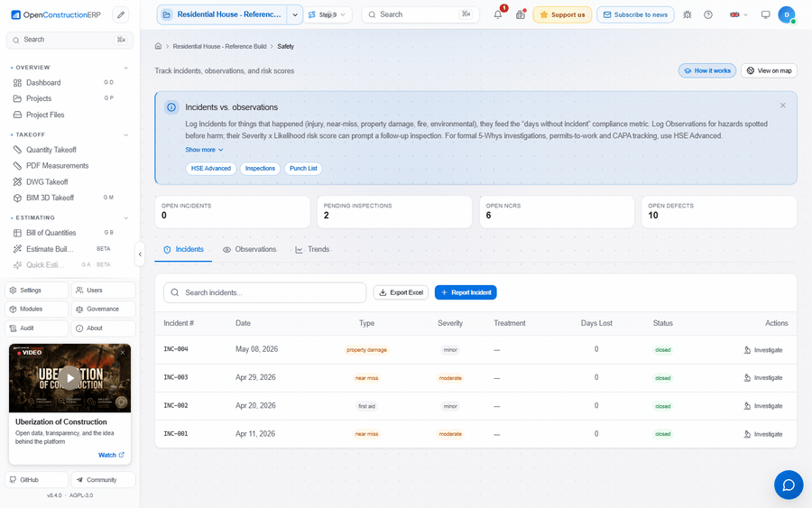Close the video promo card
Screen dimensions: 812x508
coord(123,352)
